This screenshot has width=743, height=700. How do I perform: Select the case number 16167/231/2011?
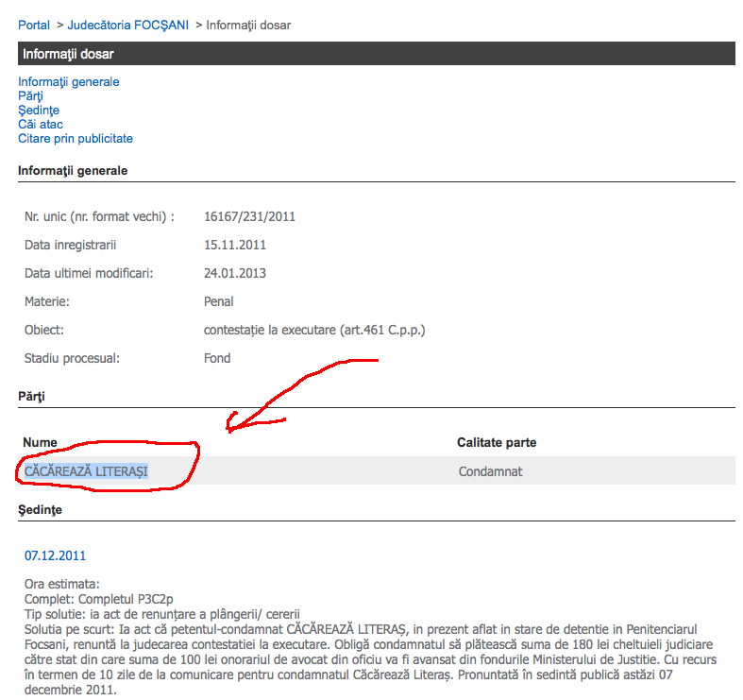[x=249, y=216]
